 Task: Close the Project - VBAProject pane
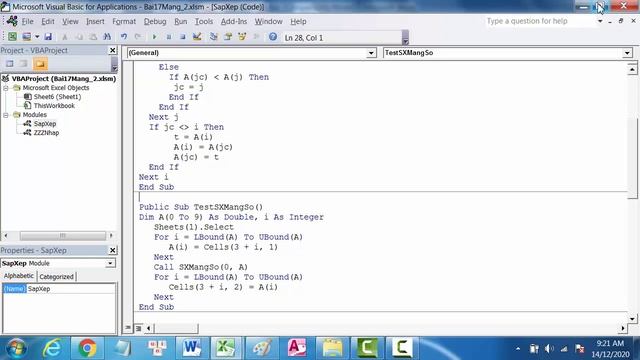(113, 50)
